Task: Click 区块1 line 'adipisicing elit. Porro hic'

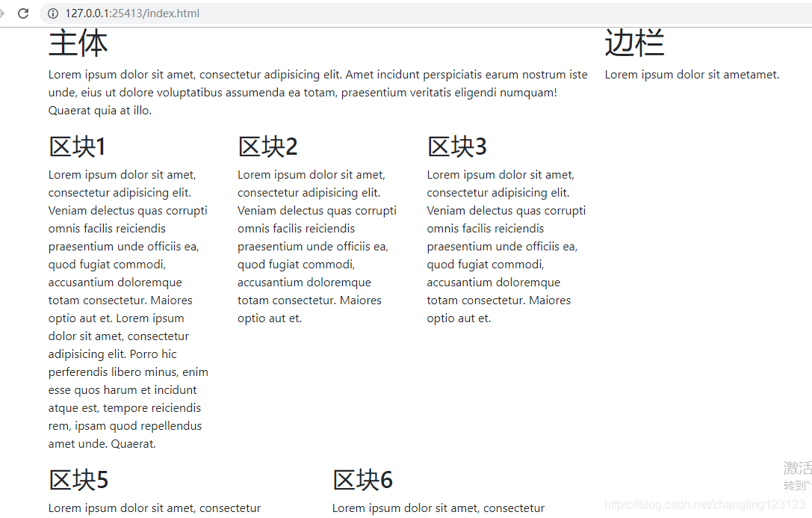Action: (x=112, y=354)
